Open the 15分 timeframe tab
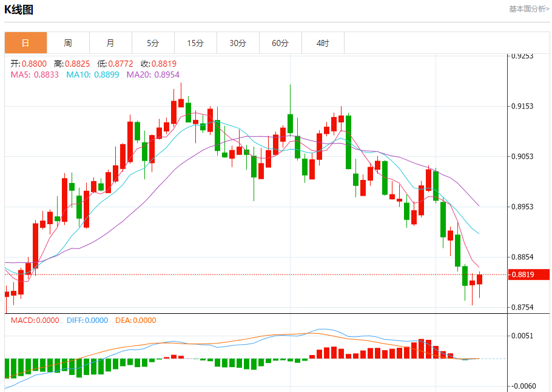 coord(196,43)
